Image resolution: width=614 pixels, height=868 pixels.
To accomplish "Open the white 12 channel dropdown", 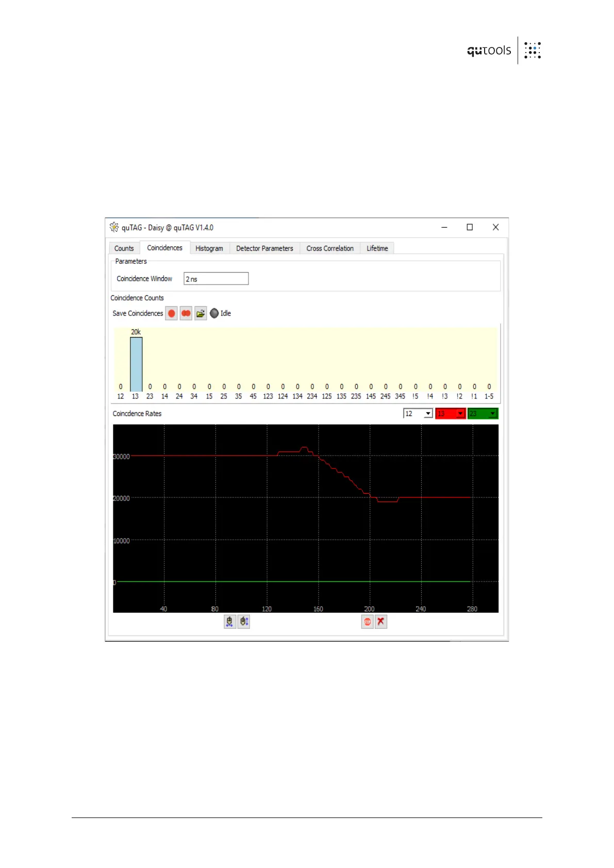I will pos(418,413).
